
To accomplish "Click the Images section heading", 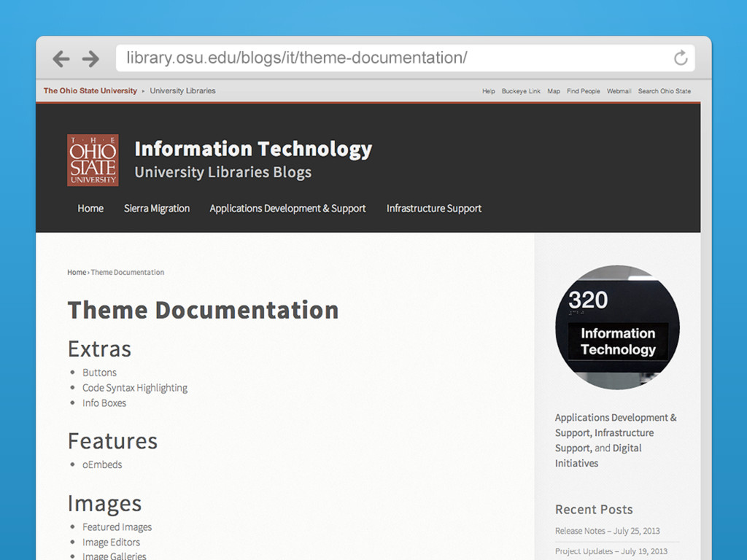I will click(x=104, y=504).
